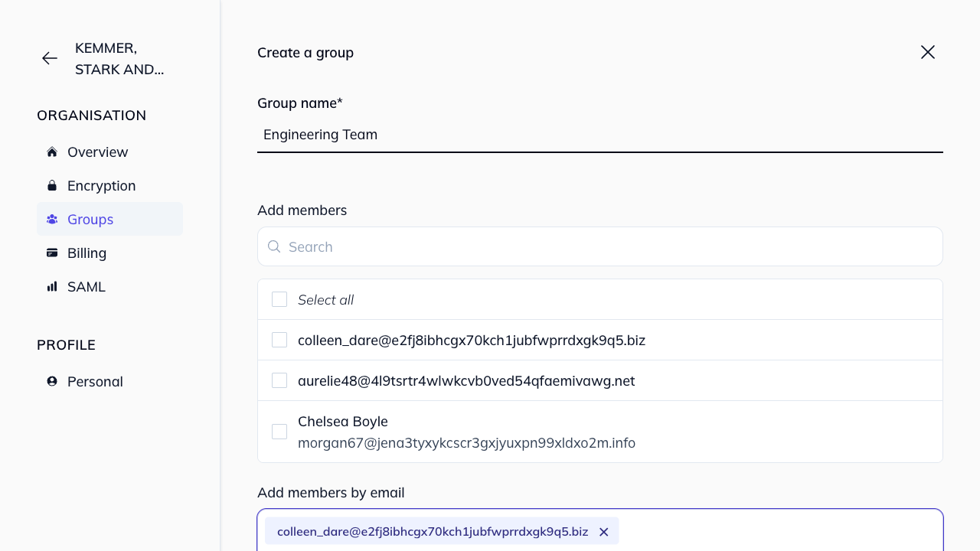Remove the colleen_dare email chip
Screen dimensions: 980x551
603,532
